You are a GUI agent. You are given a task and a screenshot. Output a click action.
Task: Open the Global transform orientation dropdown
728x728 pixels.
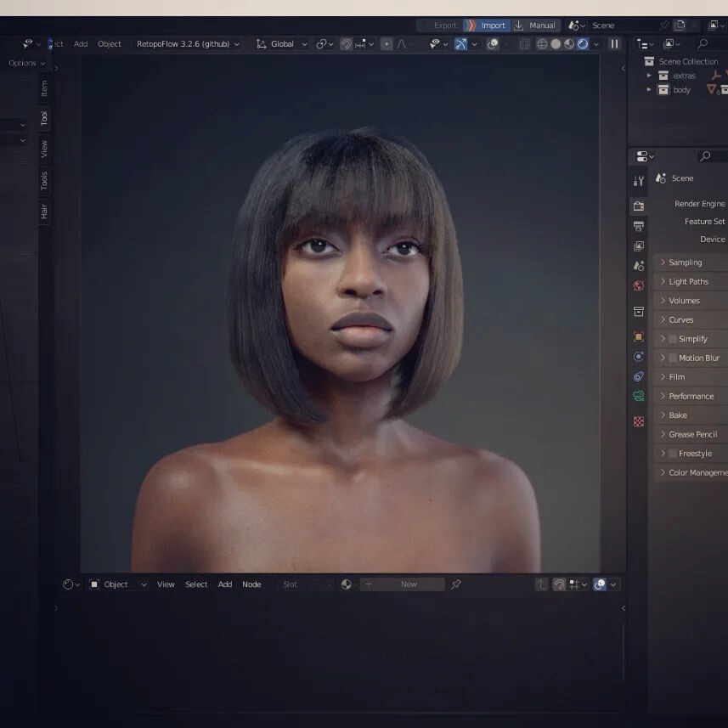[x=282, y=44]
